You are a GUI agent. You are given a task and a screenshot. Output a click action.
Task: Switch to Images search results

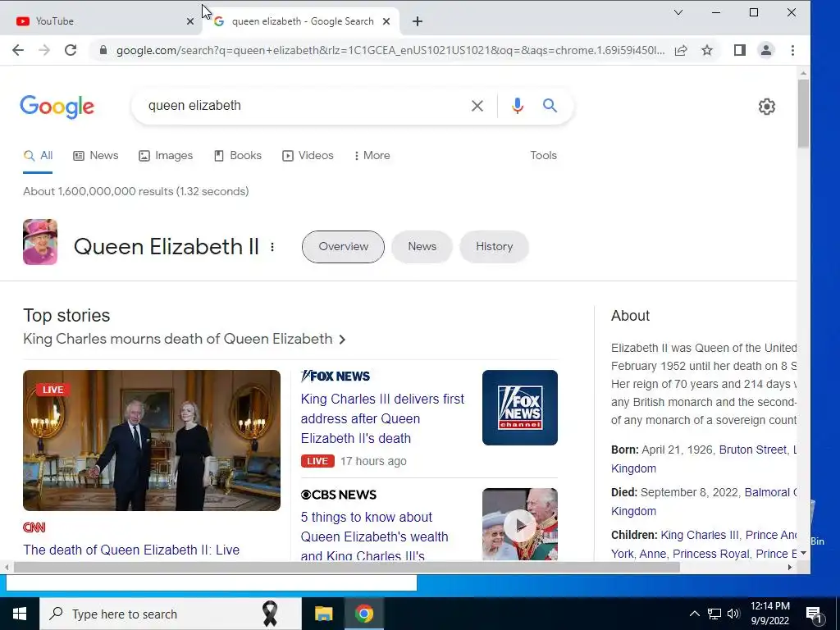pos(166,155)
